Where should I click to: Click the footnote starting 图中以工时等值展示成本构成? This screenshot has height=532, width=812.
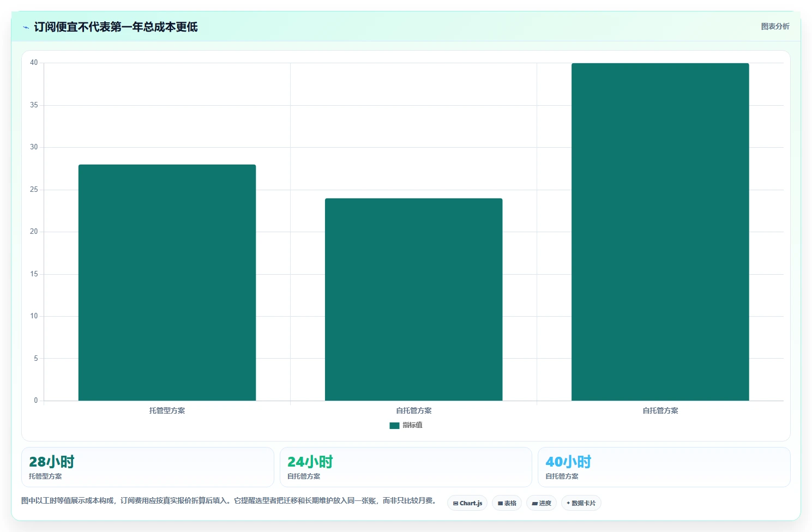229,500
